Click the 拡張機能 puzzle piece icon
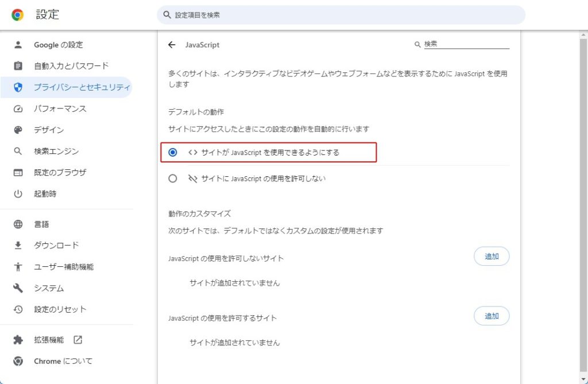 point(18,340)
